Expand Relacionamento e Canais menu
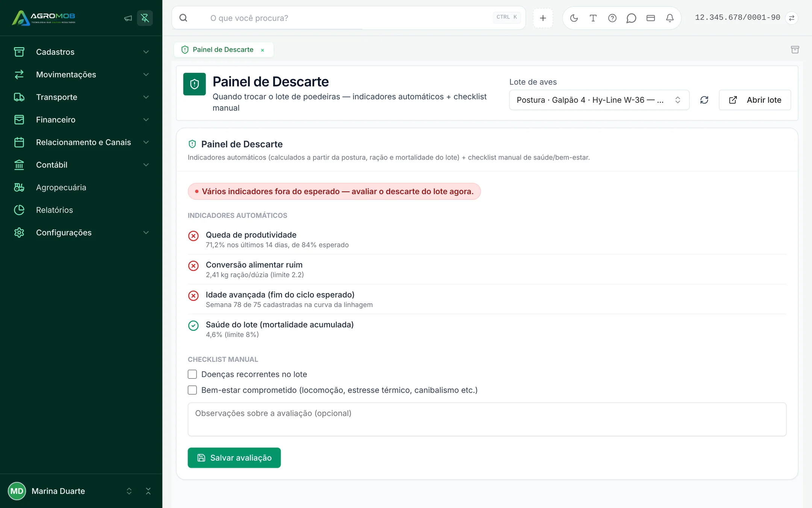 click(81, 142)
